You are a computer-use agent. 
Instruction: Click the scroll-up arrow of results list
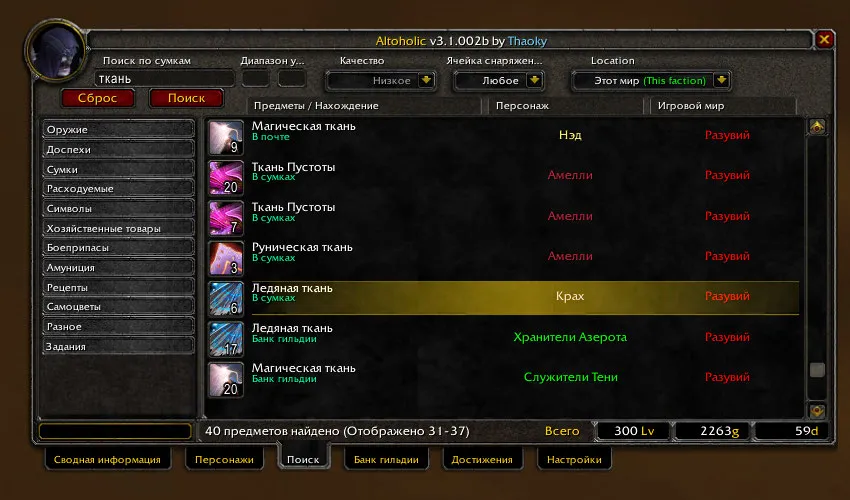click(817, 127)
